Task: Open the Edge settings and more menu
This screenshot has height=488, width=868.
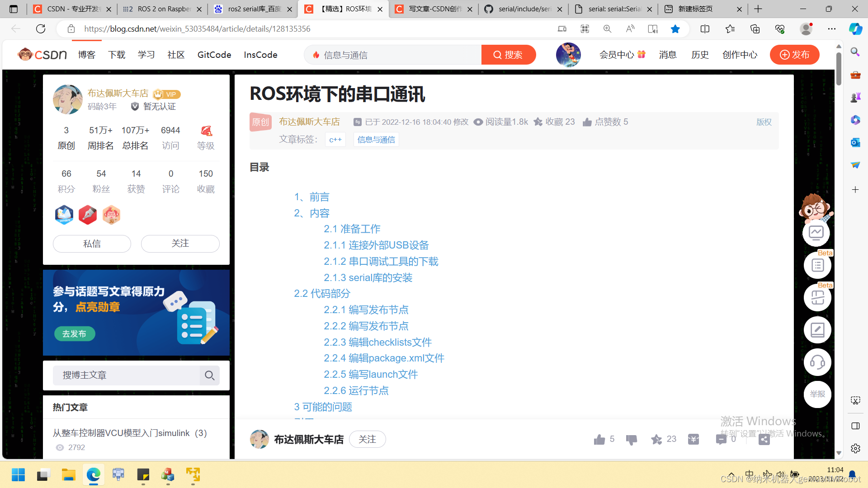Action: pos(831,29)
